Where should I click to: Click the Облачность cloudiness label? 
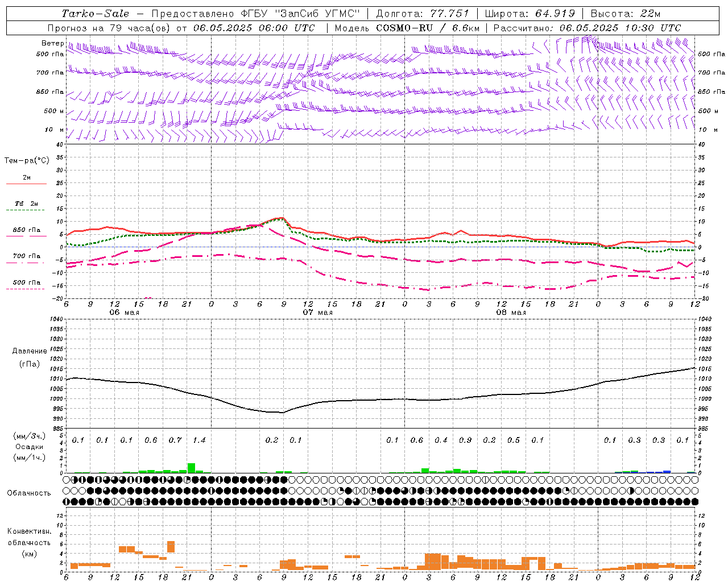[29, 493]
